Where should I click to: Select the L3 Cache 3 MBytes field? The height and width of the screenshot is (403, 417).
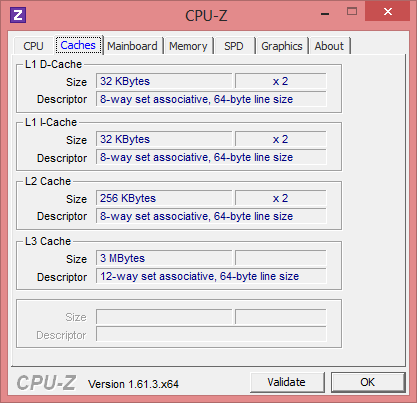(164, 258)
